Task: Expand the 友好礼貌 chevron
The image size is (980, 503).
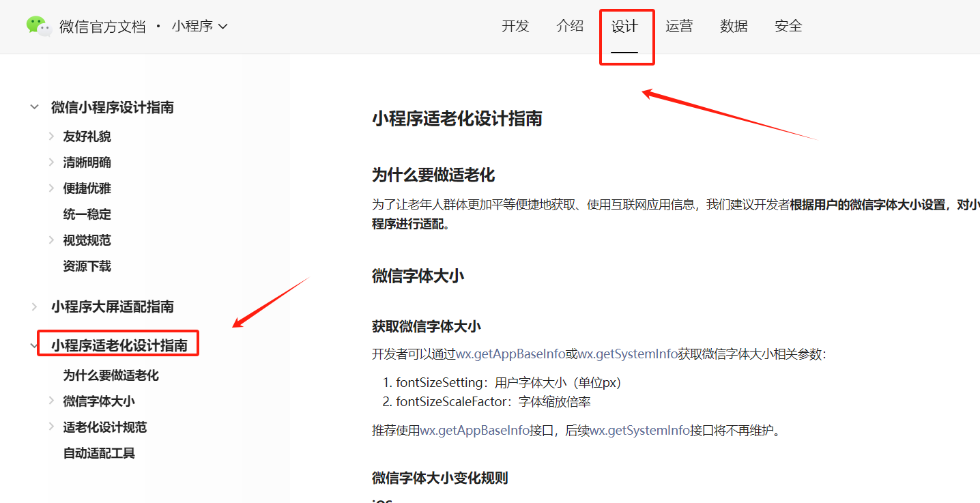Action: tap(51, 136)
